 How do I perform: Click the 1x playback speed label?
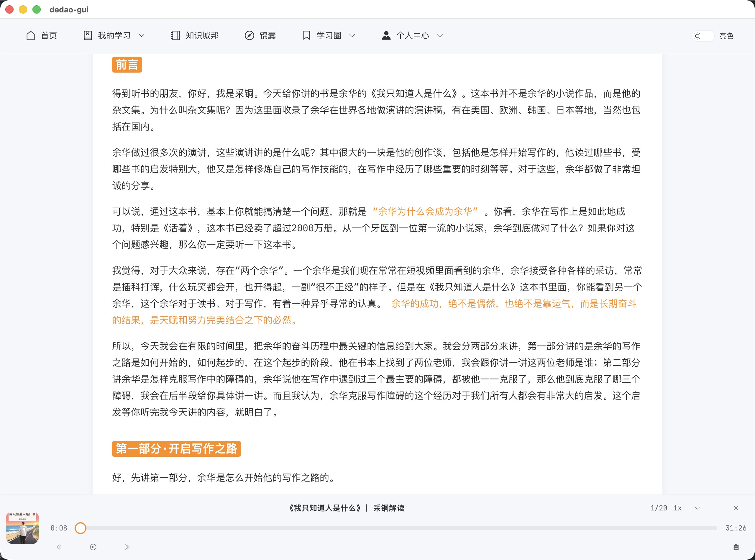[677, 508]
